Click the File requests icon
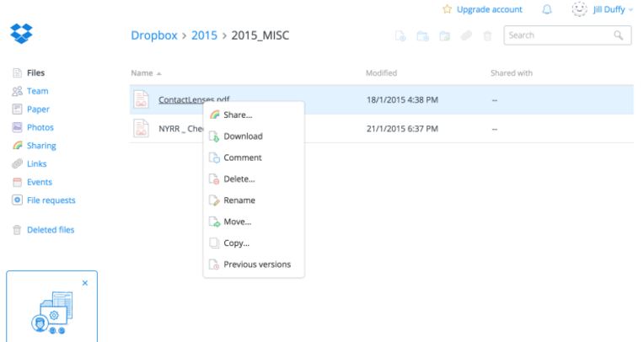Viewport: 644px width, 342px height. [x=17, y=200]
